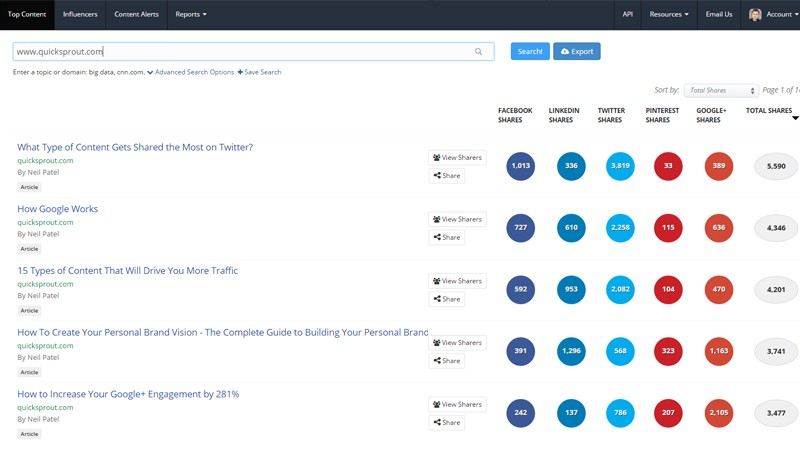Image resolution: width=800 pixels, height=450 pixels.
Task: Click LinkedIn shares circle showing 610
Action: click(x=571, y=228)
